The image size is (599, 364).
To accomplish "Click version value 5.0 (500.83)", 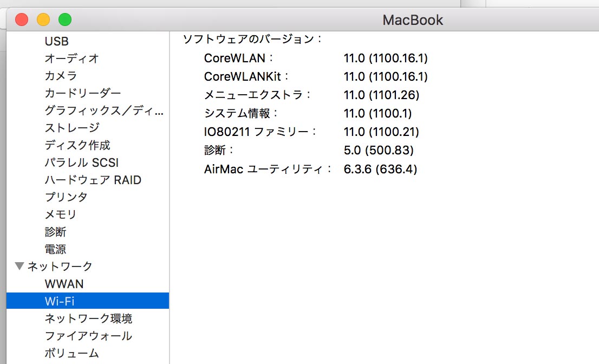I will tap(379, 150).
